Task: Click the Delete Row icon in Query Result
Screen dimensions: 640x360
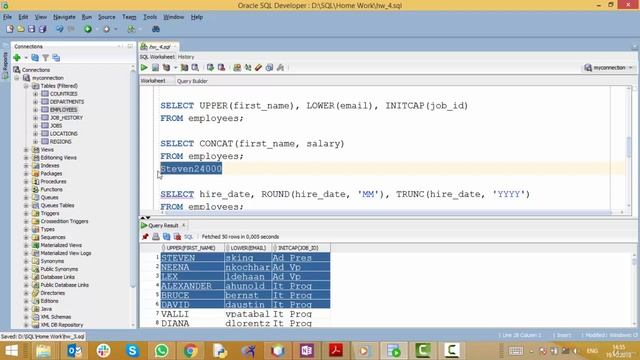Action: pyautogui.click(x=177, y=236)
